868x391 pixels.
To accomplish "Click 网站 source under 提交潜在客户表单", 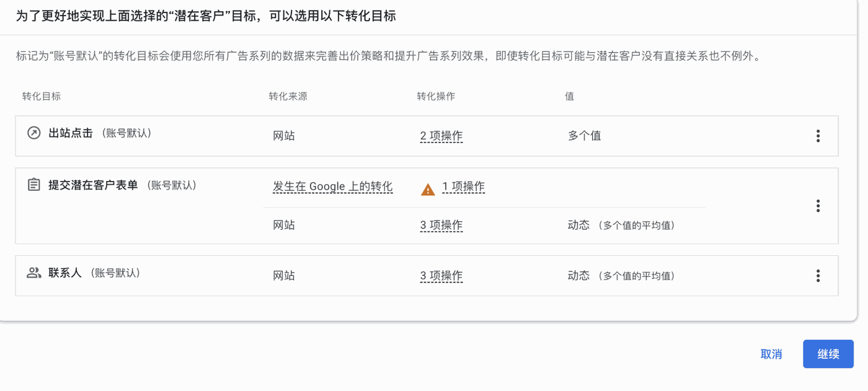I will (284, 225).
